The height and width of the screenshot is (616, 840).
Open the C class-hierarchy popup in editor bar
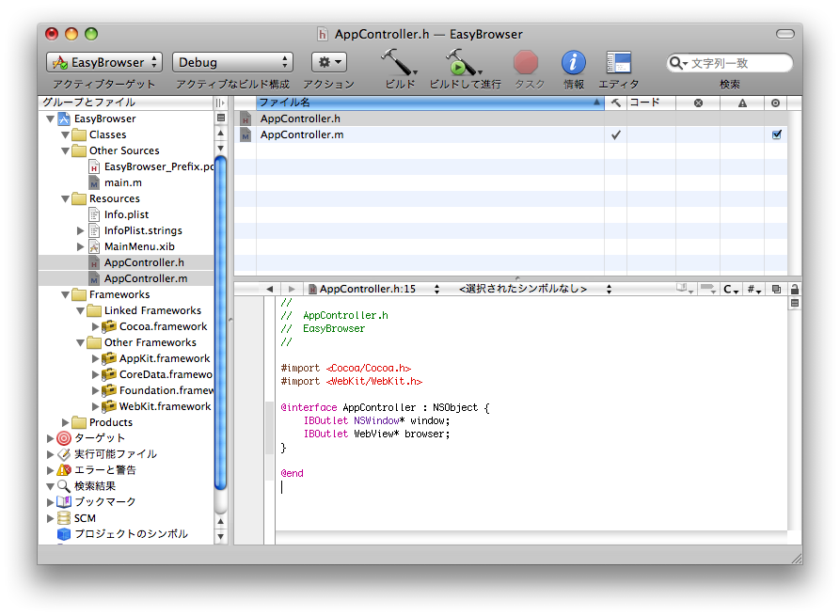pyautogui.click(x=730, y=290)
